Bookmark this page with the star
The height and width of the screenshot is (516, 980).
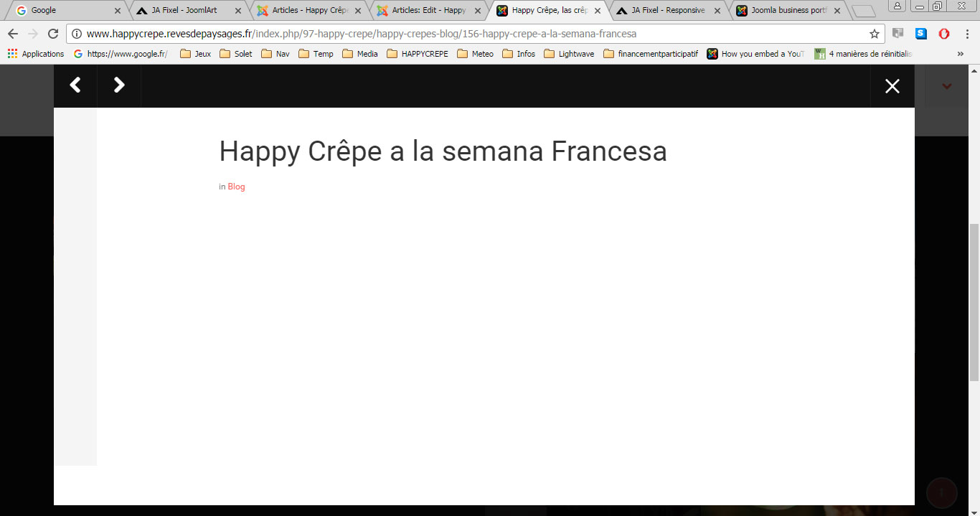click(x=874, y=34)
